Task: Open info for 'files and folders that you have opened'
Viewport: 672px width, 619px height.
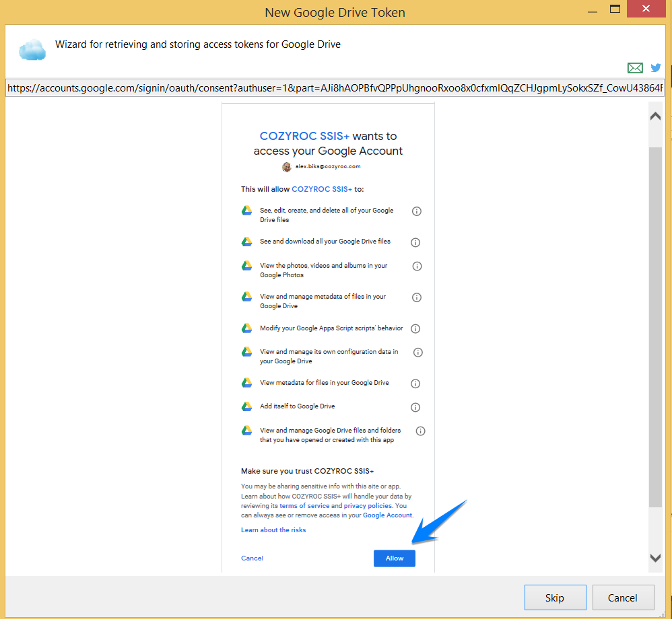Action: tap(420, 431)
